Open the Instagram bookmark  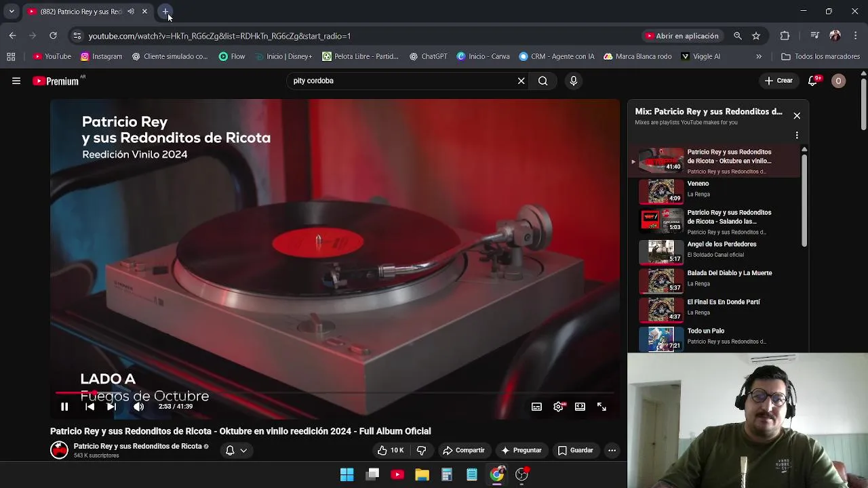pos(101,56)
